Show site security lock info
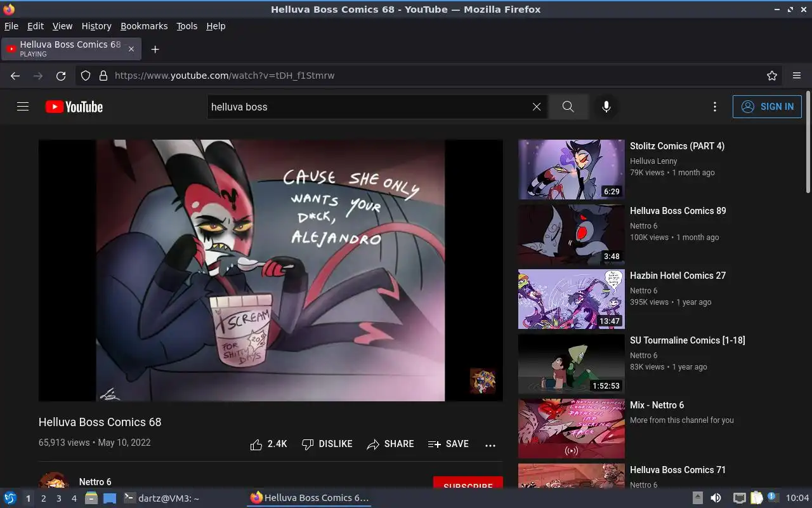The width and height of the screenshot is (812, 508). (103, 76)
